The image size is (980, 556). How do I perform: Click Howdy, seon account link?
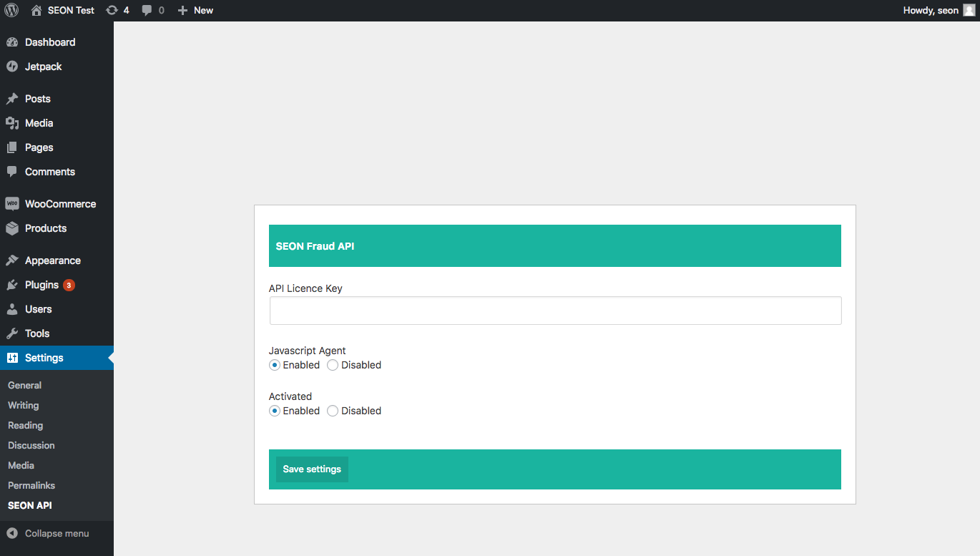click(931, 10)
